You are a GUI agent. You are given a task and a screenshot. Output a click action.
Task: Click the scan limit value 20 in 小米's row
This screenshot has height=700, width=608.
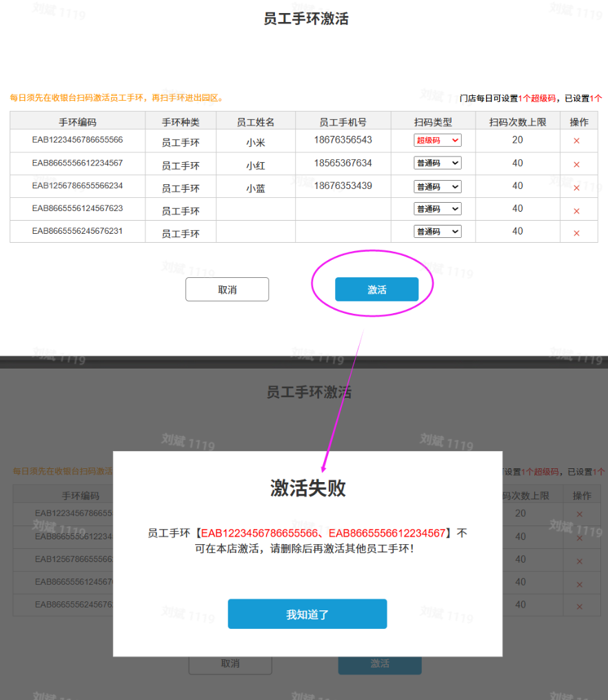pos(517,140)
